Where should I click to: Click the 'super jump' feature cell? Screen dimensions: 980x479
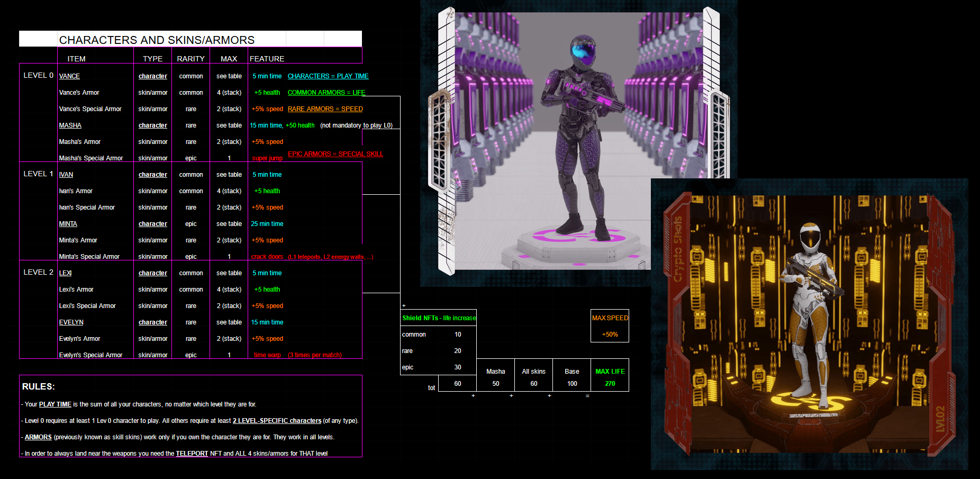coord(267,158)
